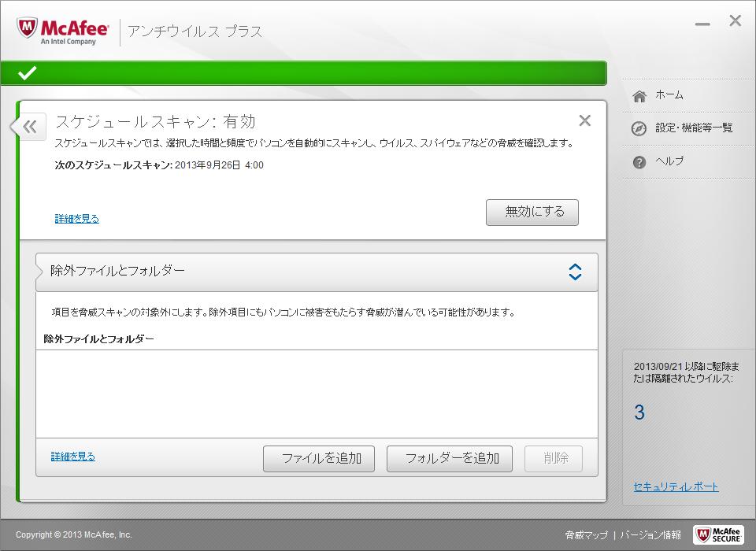Click the 除外ファイルとフォルダー list column header
The height and width of the screenshot is (551, 756).
[99, 339]
